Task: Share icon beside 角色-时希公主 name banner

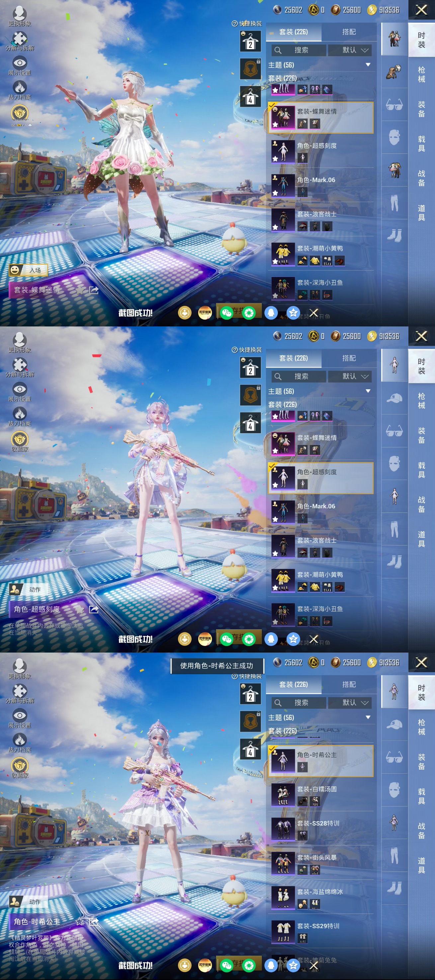Action: click(x=93, y=922)
